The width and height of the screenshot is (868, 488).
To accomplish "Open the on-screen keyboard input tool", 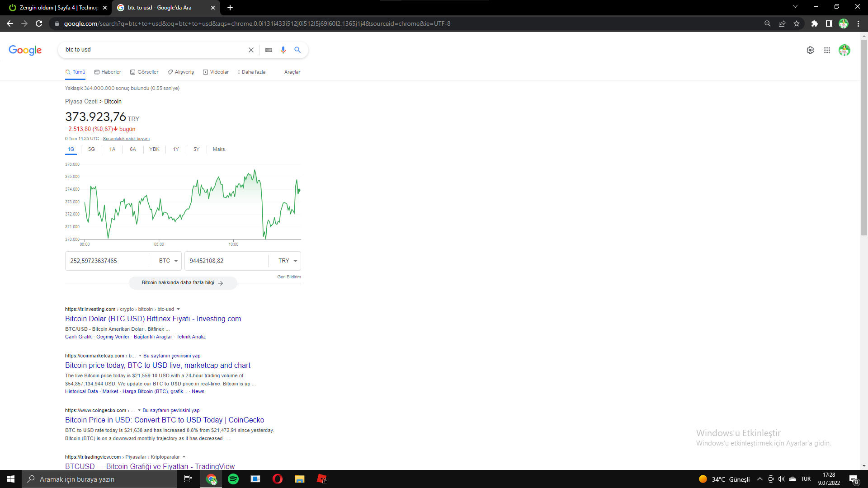I will pos(269,50).
